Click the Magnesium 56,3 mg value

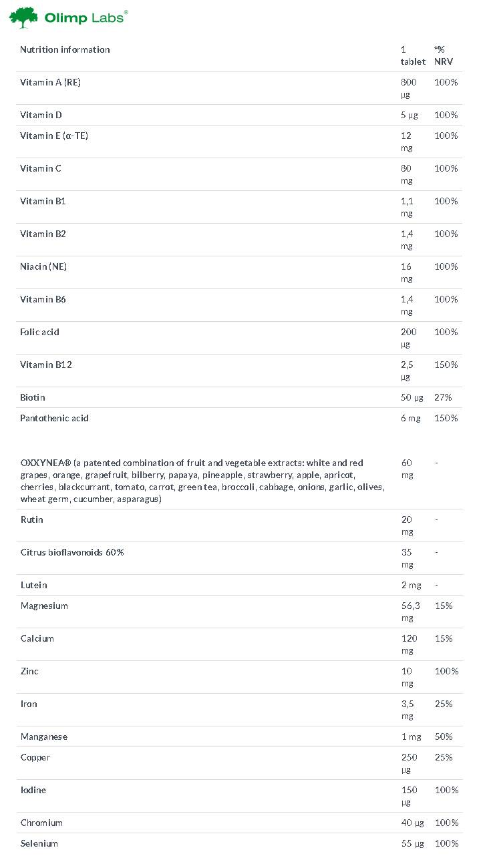[410, 612]
